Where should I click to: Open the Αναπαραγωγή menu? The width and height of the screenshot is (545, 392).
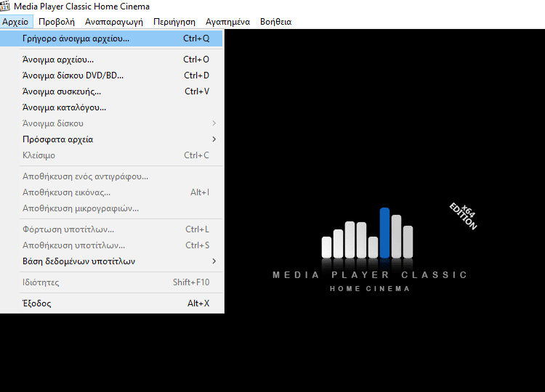114,22
